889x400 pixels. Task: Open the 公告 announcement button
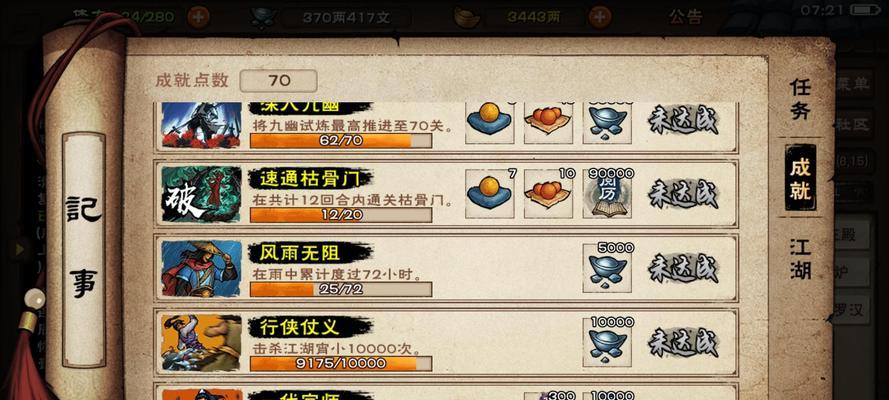click(x=685, y=17)
